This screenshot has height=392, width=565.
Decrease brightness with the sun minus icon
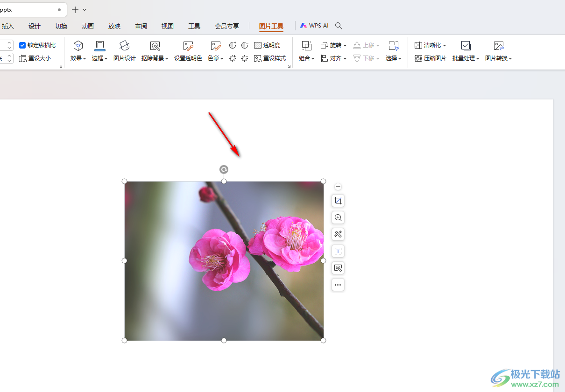pos(245,58)
